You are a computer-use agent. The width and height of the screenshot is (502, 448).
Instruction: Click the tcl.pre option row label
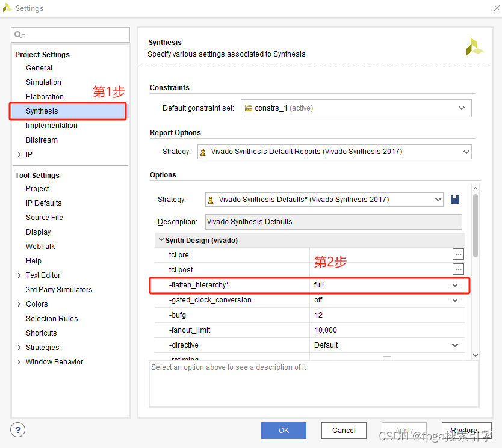[179, 255]
